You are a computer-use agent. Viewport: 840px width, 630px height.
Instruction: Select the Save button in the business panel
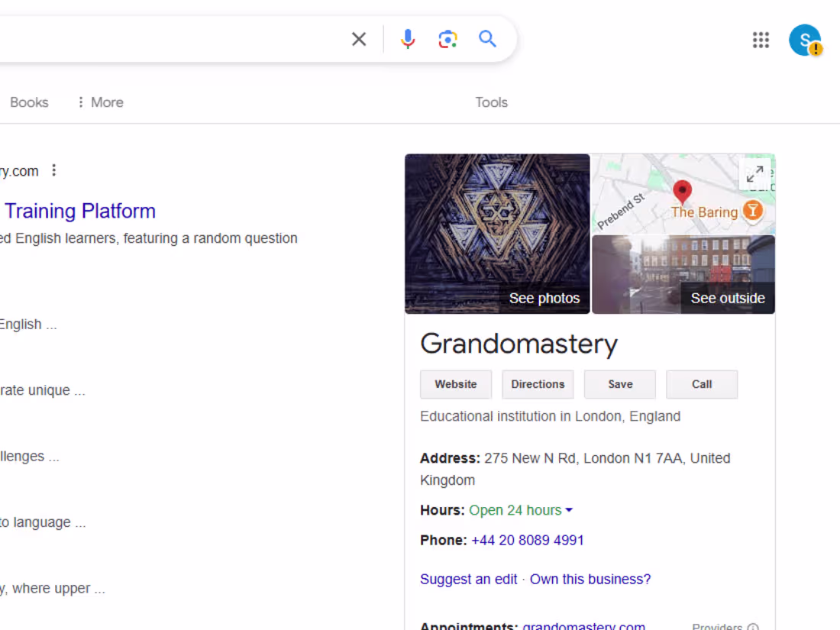619,384
